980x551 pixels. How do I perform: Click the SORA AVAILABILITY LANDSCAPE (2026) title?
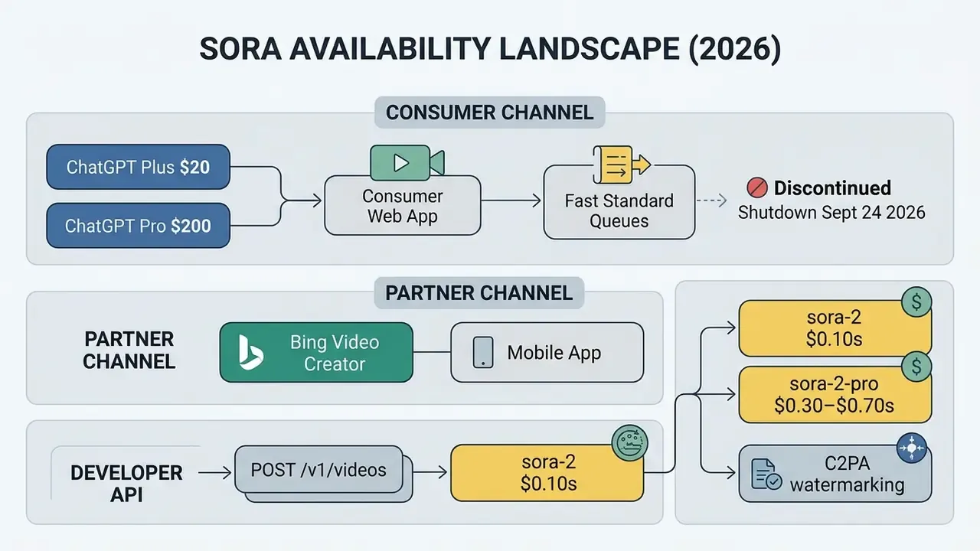click(x=490, y=48)
